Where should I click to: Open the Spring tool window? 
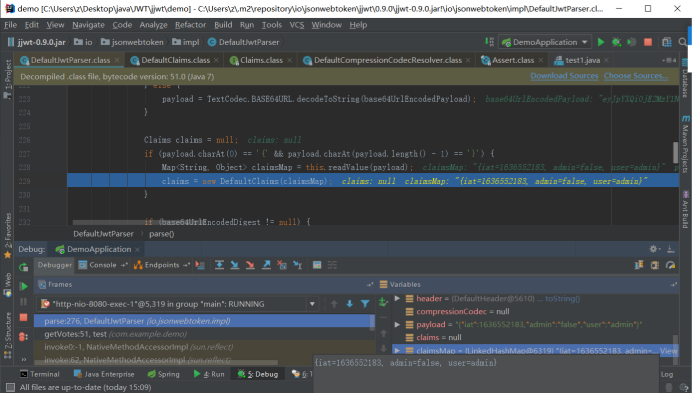(x=164, y=374)
